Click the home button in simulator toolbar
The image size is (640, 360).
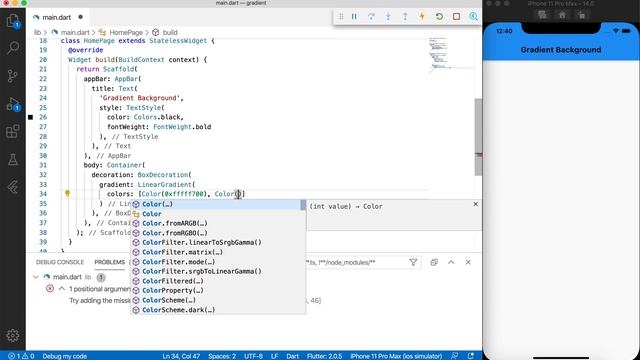click(562, 15)
